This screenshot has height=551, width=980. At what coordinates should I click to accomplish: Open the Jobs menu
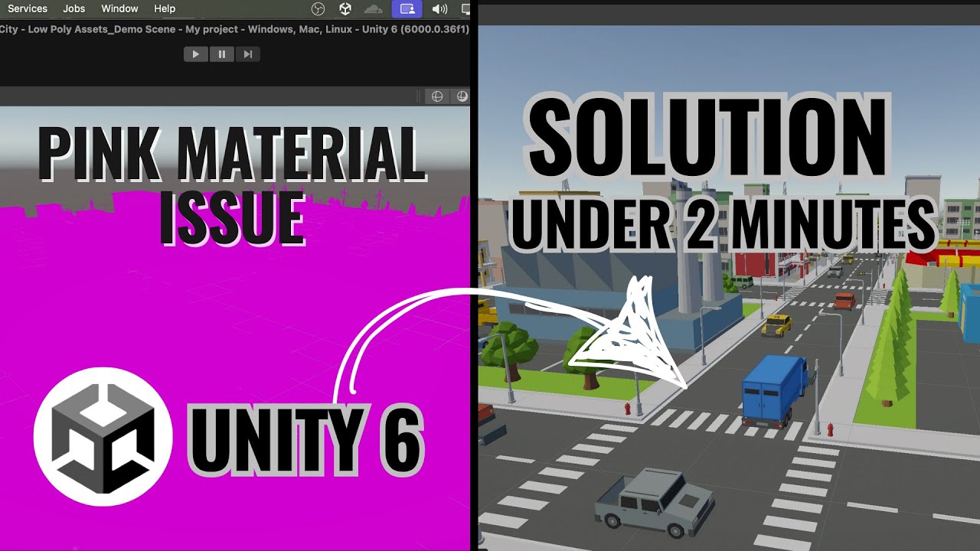pyautogui.click(x=74, y=8)
